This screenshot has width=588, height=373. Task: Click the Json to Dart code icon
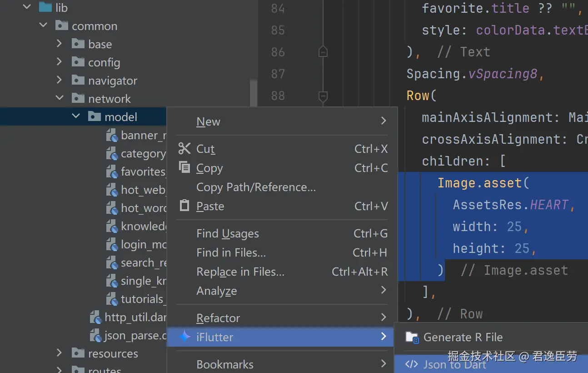[411, 364]
